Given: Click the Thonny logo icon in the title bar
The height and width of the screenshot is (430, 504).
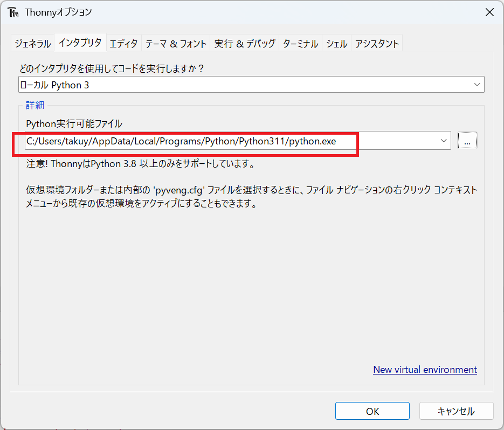Looking at the screenshot, I should 13,12.
